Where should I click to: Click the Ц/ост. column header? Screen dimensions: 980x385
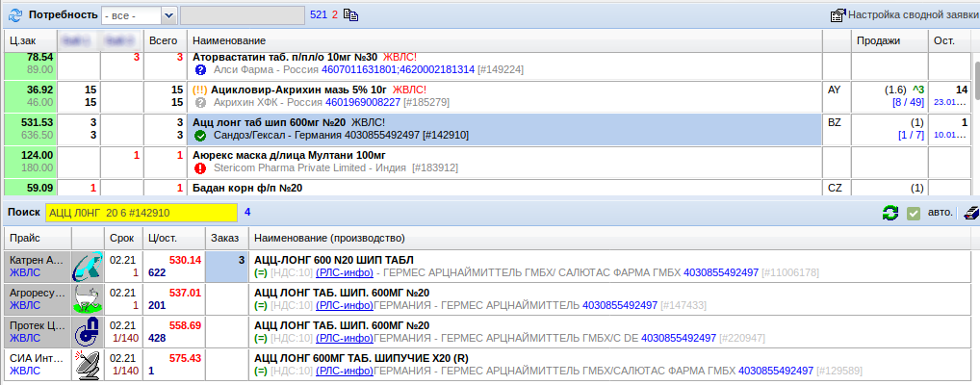(173, 238)
